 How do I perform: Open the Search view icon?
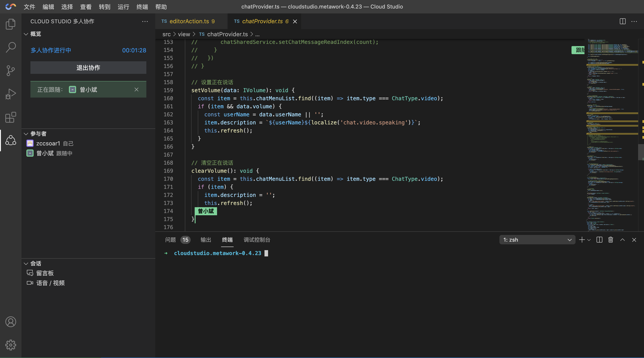point(11,47)
